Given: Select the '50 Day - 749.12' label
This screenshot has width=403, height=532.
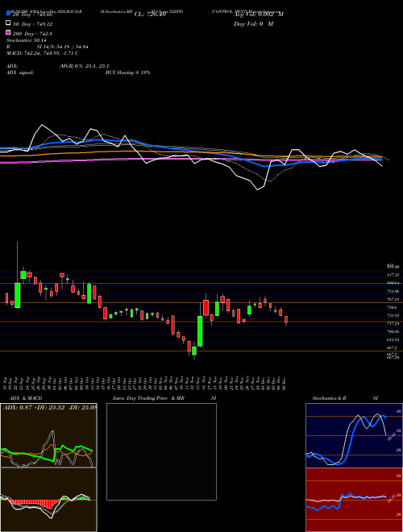Looking at the screenshot, I should pyautogui.click(x=32, y=24).
